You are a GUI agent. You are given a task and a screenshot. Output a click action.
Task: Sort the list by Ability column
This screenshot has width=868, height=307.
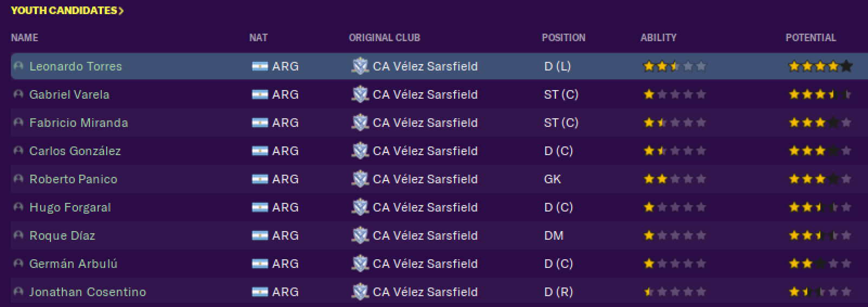[x=658, y=37]
